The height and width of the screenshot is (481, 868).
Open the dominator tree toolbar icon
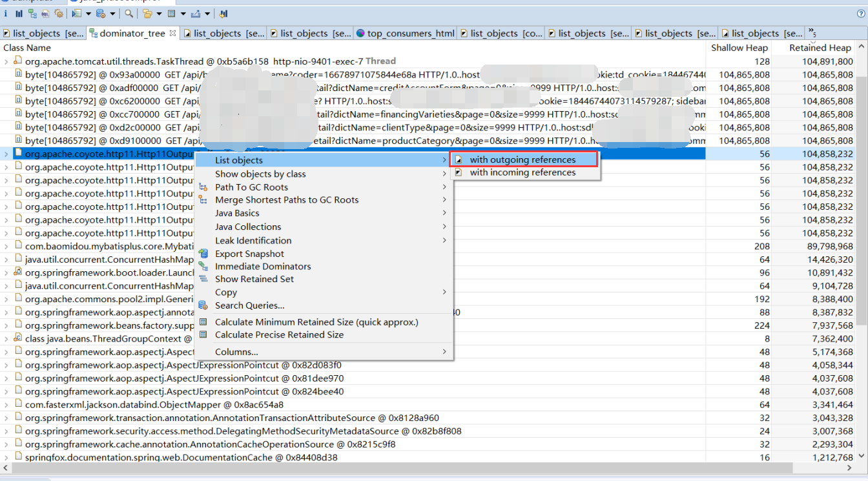tap(32, 13)
